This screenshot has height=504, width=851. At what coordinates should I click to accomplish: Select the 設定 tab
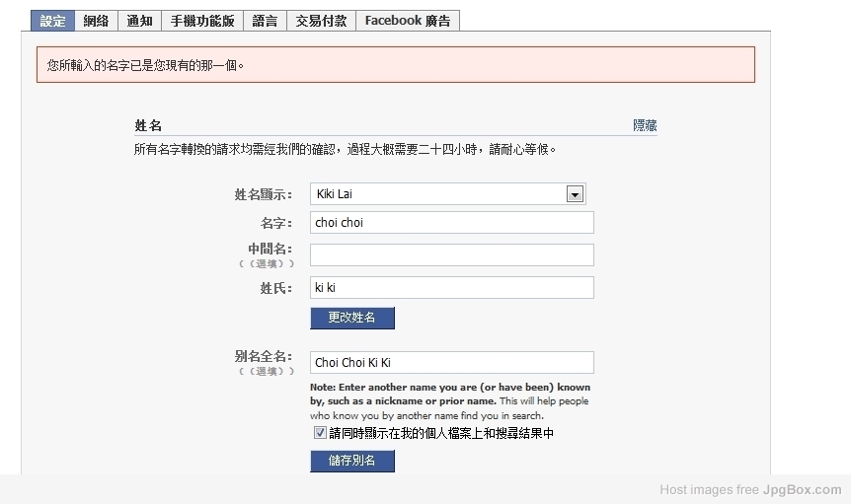(x=52, y=21)
